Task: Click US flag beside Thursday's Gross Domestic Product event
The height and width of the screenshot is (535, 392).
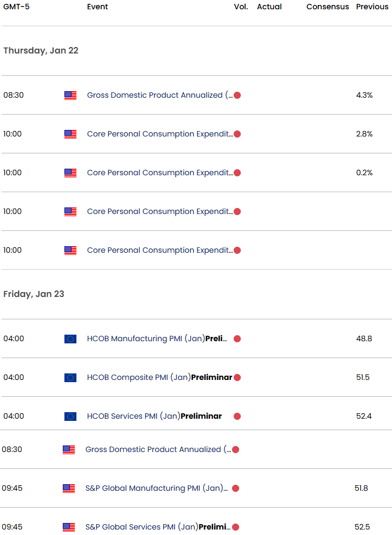Action: pyautogui.click(x=70, y=96)
